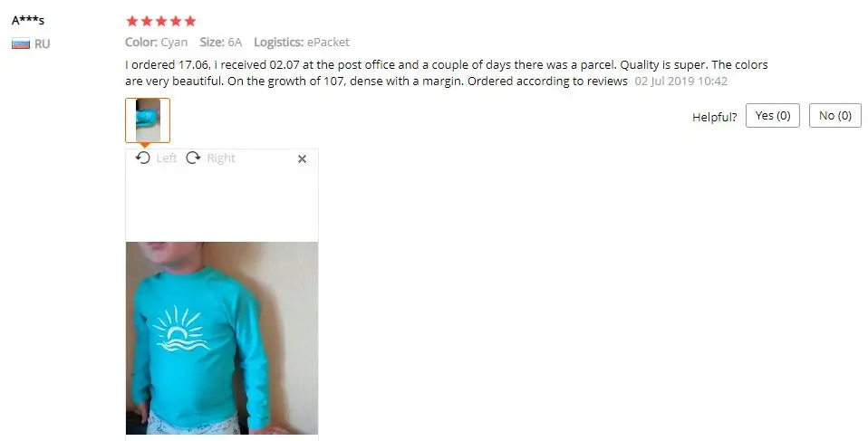This screenshot has height=441, width=868.
Task: Click the 'Color: Cyan' attribute text
Action: click(156, 42)
